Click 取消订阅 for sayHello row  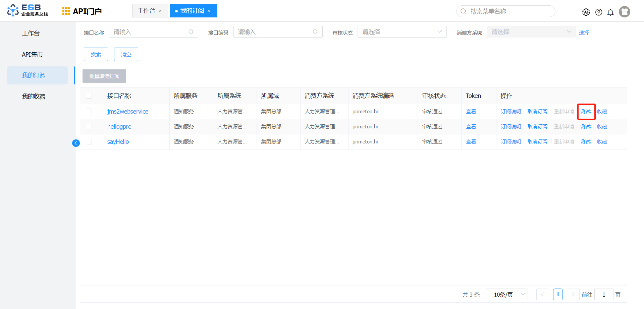537,142
